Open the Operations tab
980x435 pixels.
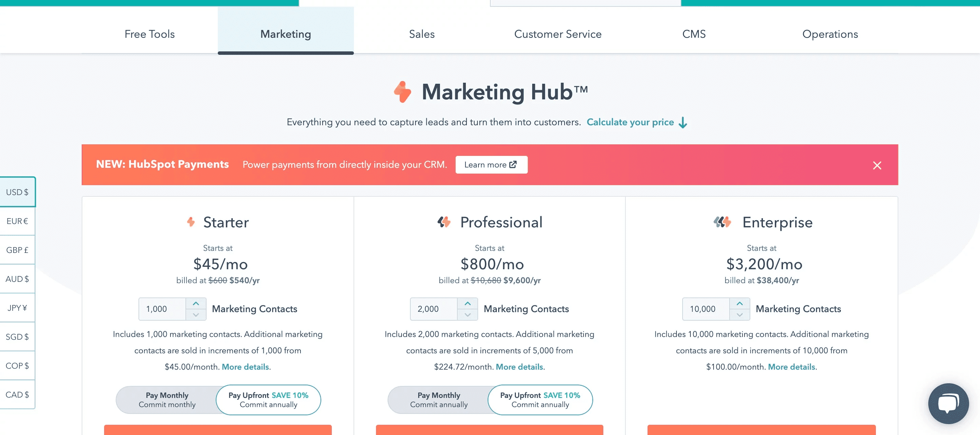point(830,34)
